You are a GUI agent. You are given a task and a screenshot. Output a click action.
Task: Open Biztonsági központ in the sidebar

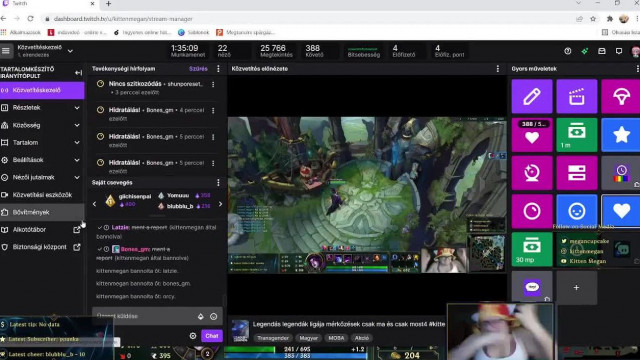42,247
